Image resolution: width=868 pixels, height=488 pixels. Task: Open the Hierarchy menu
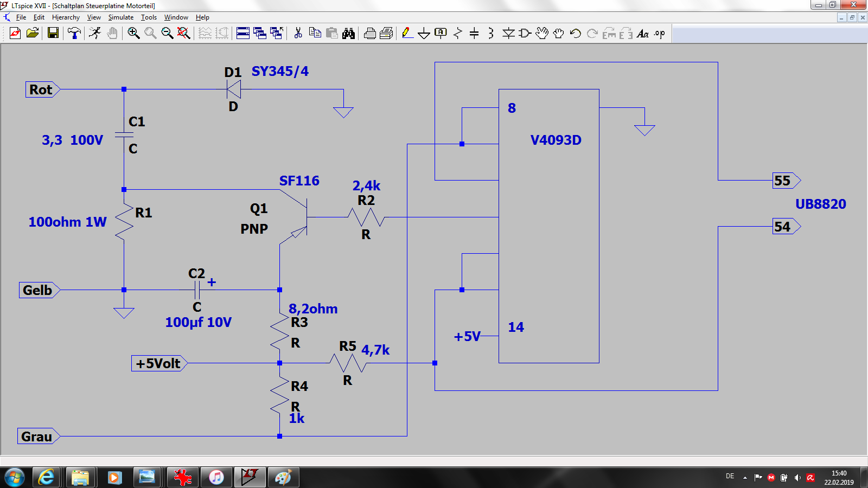[66, 17]
